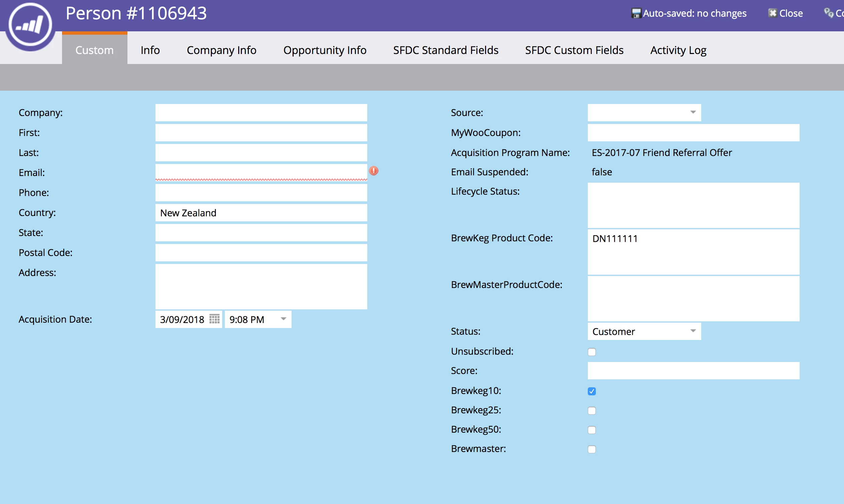Viewport: 844px width, 504px height.
Task: Click the ES-2017-07 Friend Referral Offer text
Action: click(662, 152)
